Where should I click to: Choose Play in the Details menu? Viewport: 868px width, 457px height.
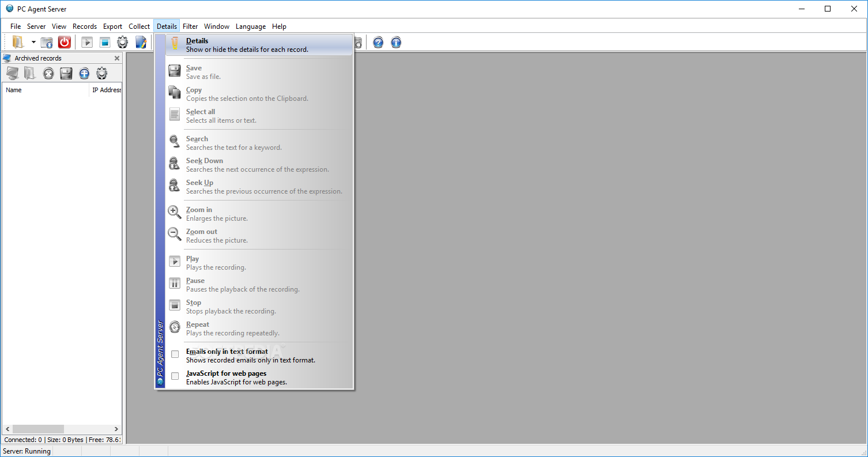(x=259, y=263)
